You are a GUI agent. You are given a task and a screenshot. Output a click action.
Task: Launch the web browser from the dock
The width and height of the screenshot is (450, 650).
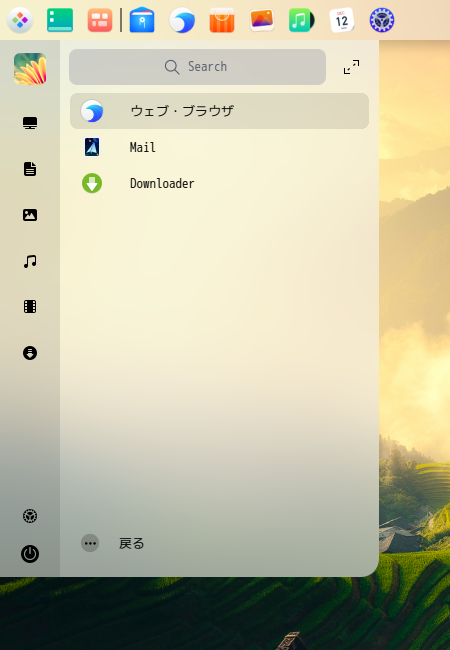[182, 20]
